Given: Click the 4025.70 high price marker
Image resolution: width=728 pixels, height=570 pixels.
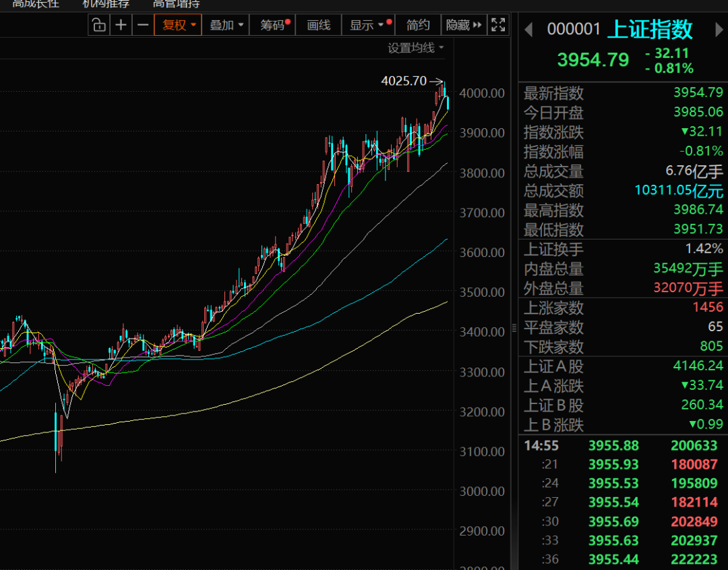Looking at the screenshot, I should tap(404, 81).
